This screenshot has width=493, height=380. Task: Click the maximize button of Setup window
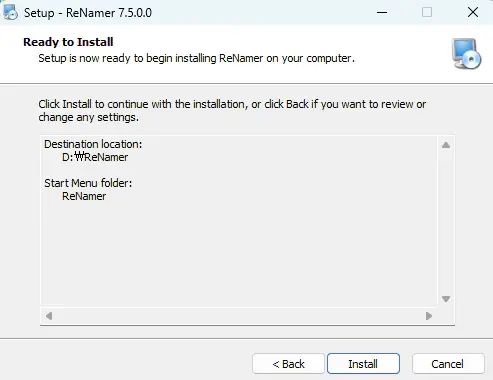coord(427,13)
